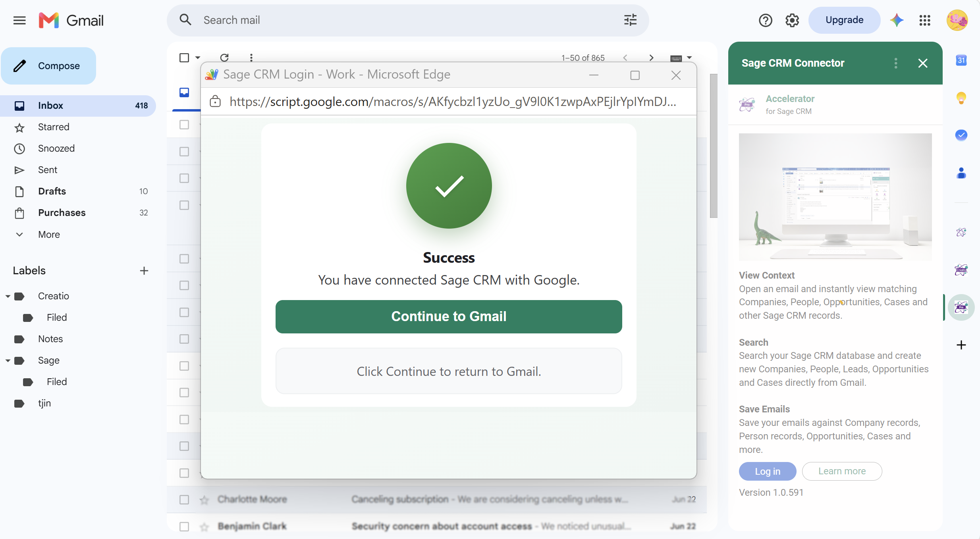The image size is (980, 539).
Task: Tick the select-all emails checkbox
Action: pyautogui.click(x=184, y=58)
